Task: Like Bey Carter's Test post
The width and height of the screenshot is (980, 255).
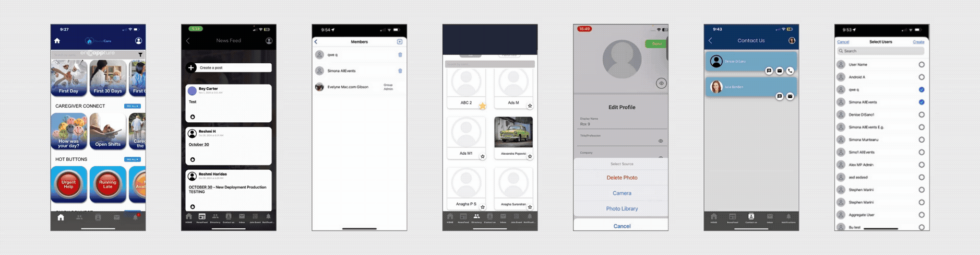Action: pos(193,117)
